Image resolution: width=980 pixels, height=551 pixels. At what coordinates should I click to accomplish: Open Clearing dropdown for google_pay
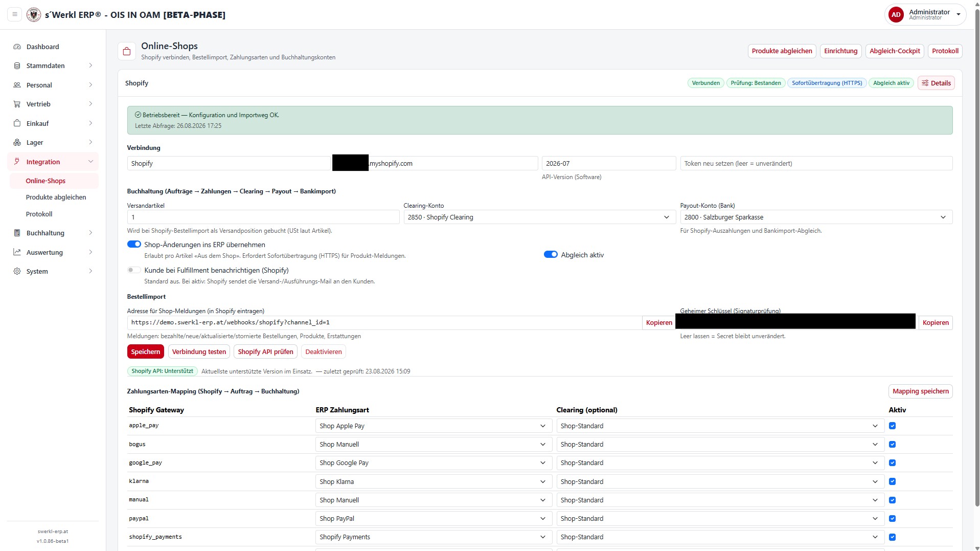pos(720,462)
